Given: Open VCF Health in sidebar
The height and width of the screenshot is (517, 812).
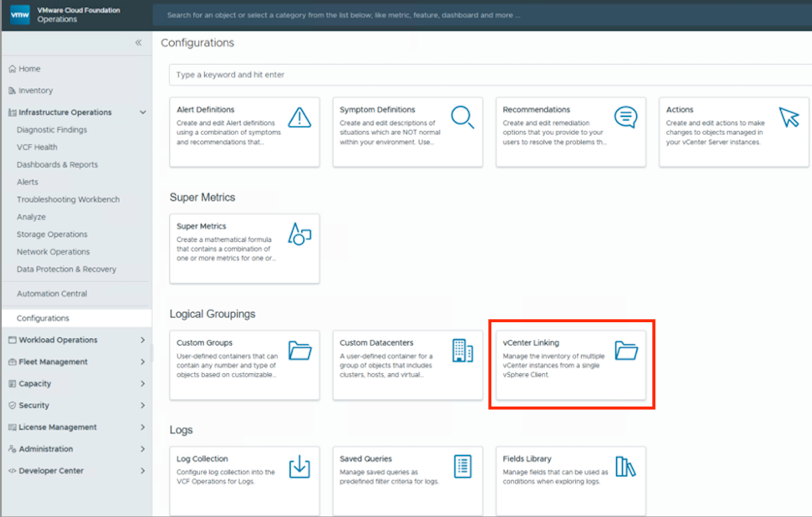Looking at the screenshot, I should pos(37,147).
